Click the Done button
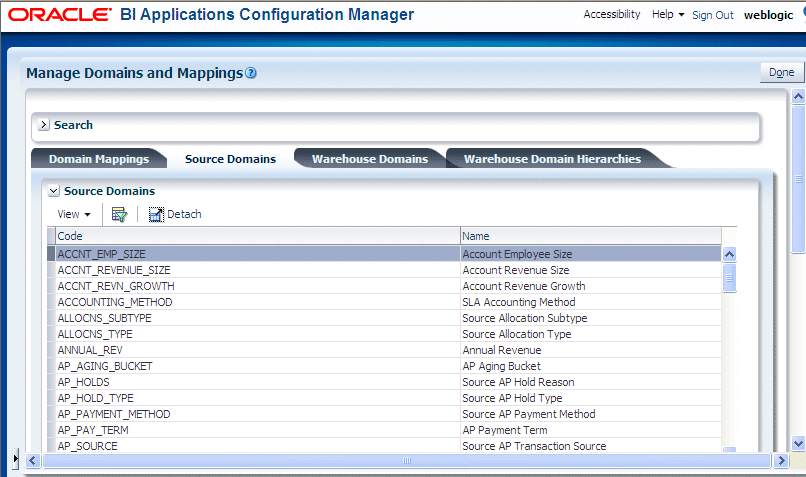 781,72
